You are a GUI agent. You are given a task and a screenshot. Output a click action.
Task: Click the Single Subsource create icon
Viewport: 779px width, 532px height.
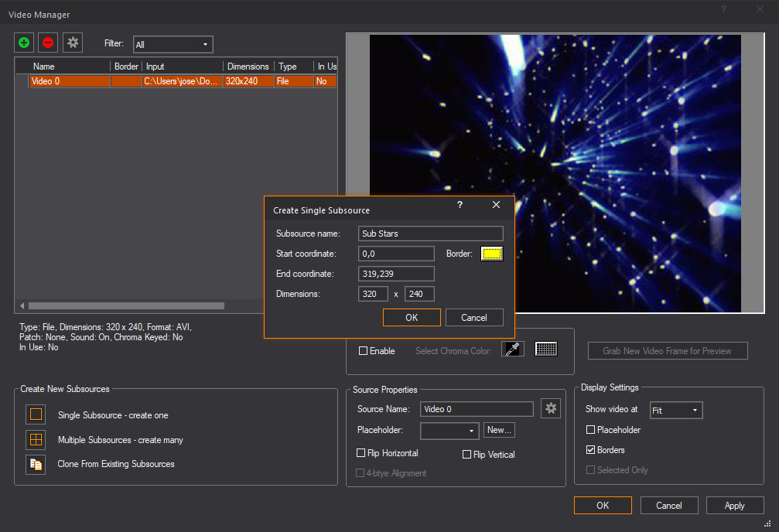pos(36,414)
